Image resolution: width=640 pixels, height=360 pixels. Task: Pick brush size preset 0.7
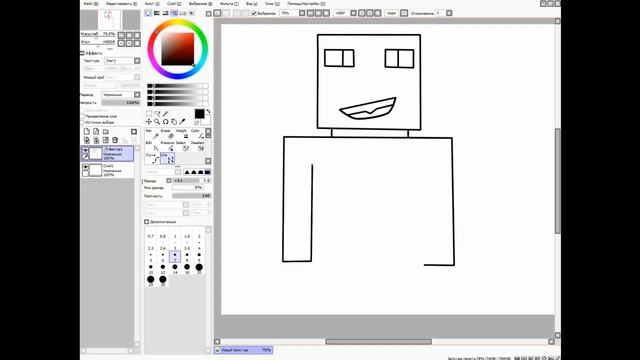coord(151,234)
